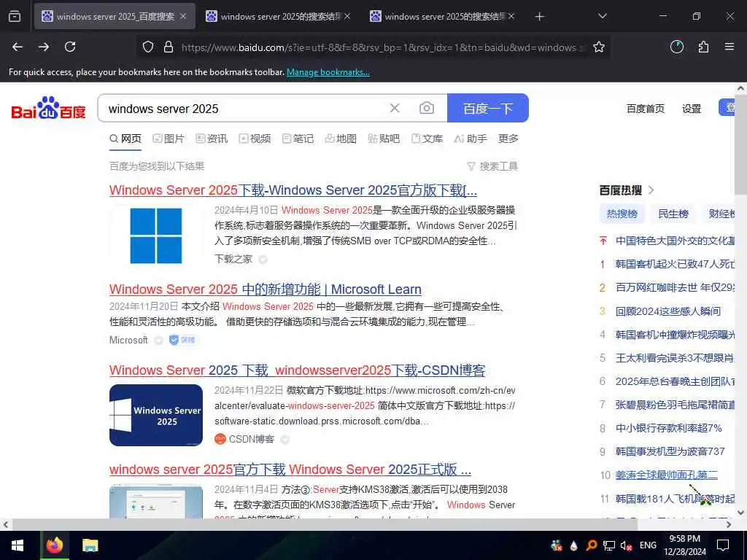Click the muted speaker volume tray icon
The image size is (747, 560).
(x=626, y=545)
